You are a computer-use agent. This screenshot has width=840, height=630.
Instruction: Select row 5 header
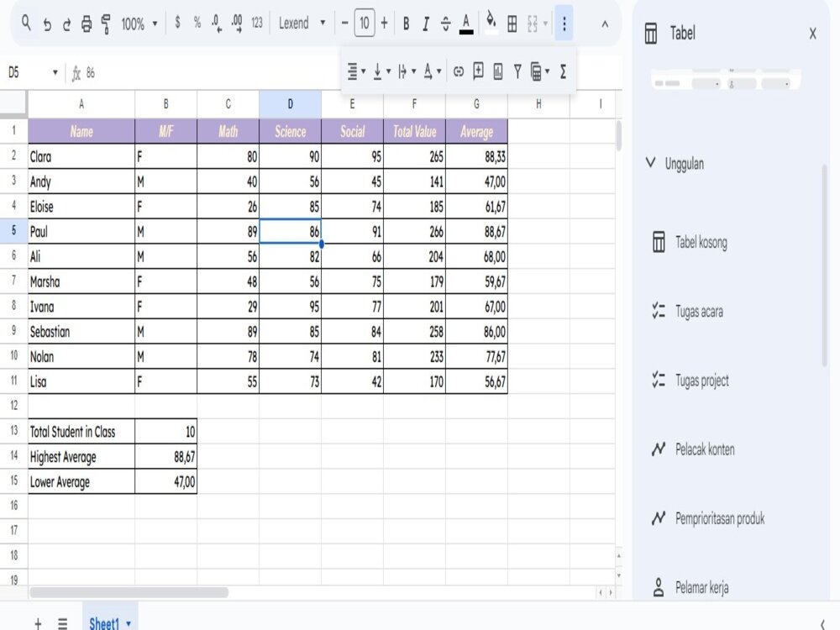tap(14, 231)
